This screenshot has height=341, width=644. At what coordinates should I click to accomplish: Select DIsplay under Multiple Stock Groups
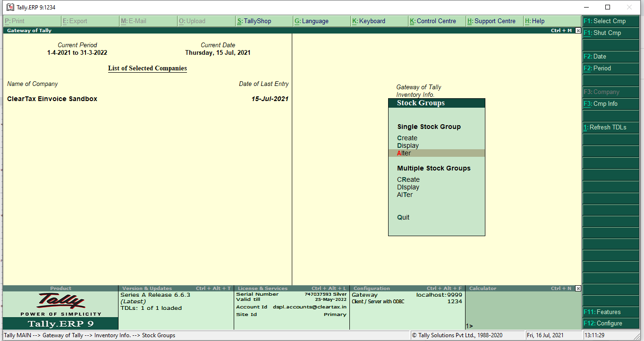pos(408,187)
